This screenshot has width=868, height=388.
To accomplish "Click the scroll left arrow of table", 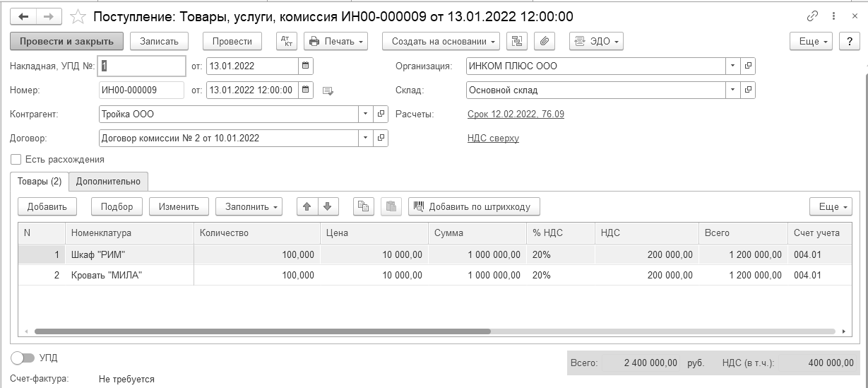I will [26, 331].
